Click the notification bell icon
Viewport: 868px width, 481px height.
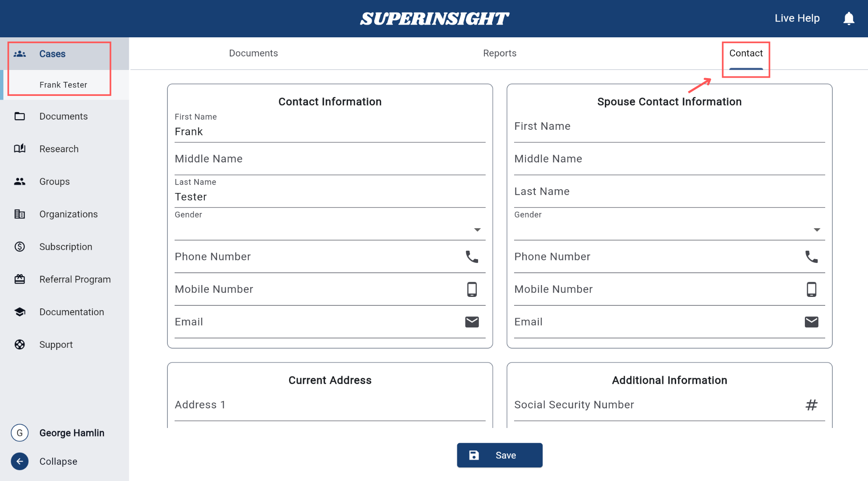tap(849, 18)
